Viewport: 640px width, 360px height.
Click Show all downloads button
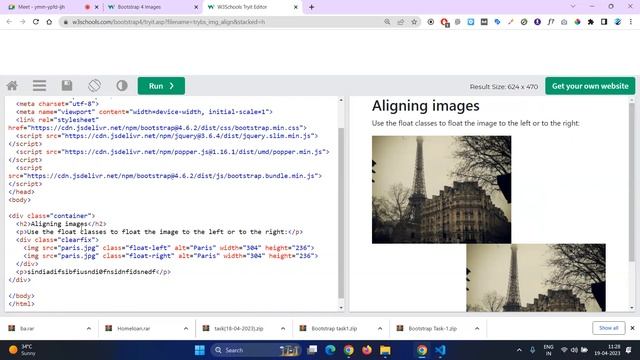pyautogui.click(x=609, y=328)
